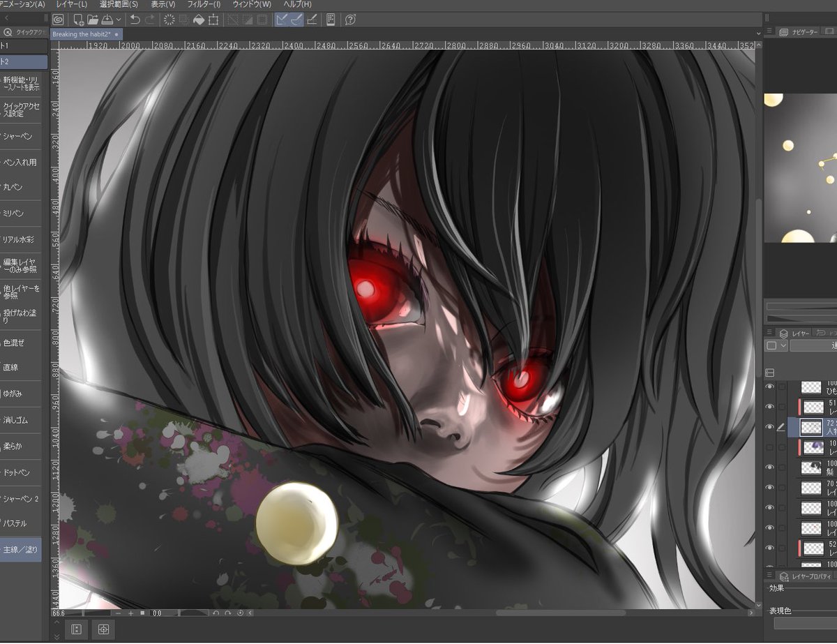837x644 pixels.
Task: Show the hidden layer with purple thumbnail
Action: pos(770,447)
